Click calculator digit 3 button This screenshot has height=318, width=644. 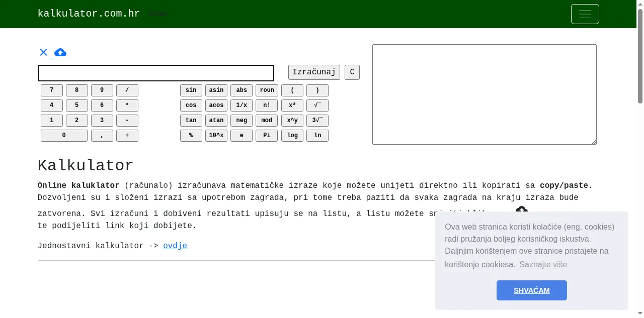102,121
